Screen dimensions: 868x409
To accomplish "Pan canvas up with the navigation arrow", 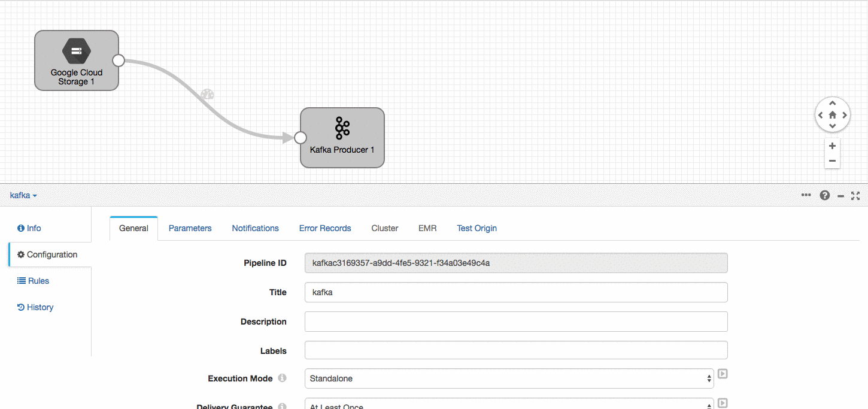I will [x=832, y=103].
